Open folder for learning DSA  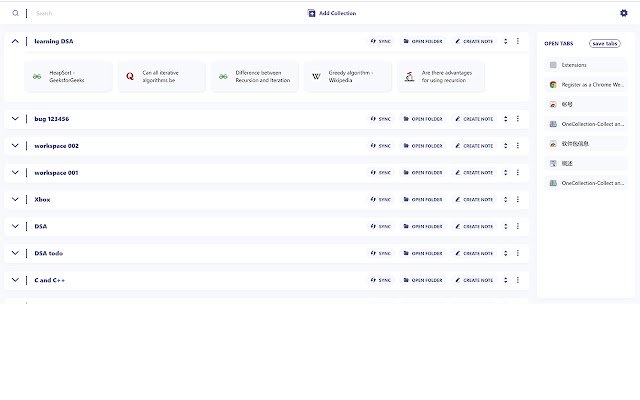point(423,41)
